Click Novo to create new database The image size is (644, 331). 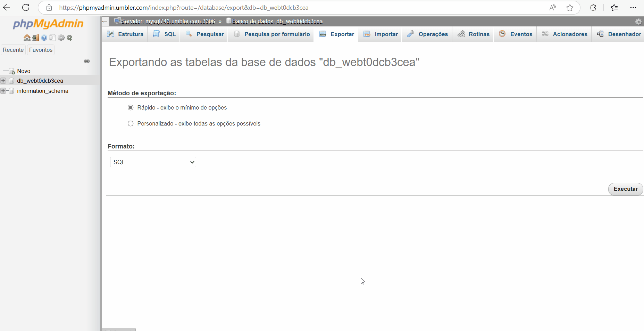[24, 71]
